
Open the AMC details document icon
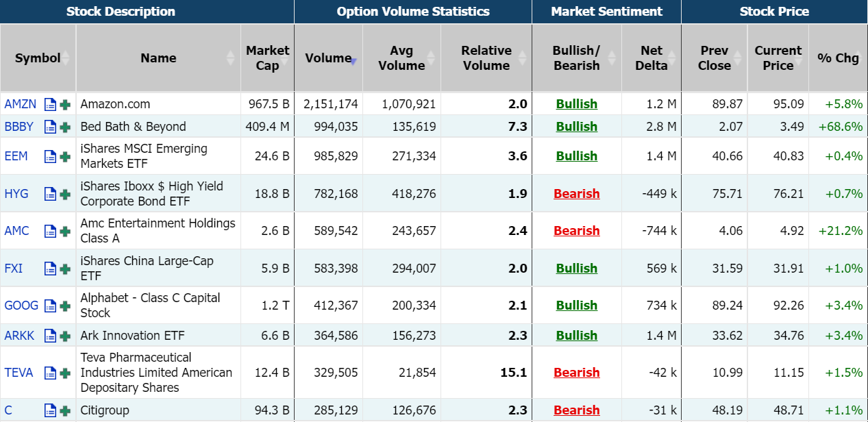coord(50,232)
